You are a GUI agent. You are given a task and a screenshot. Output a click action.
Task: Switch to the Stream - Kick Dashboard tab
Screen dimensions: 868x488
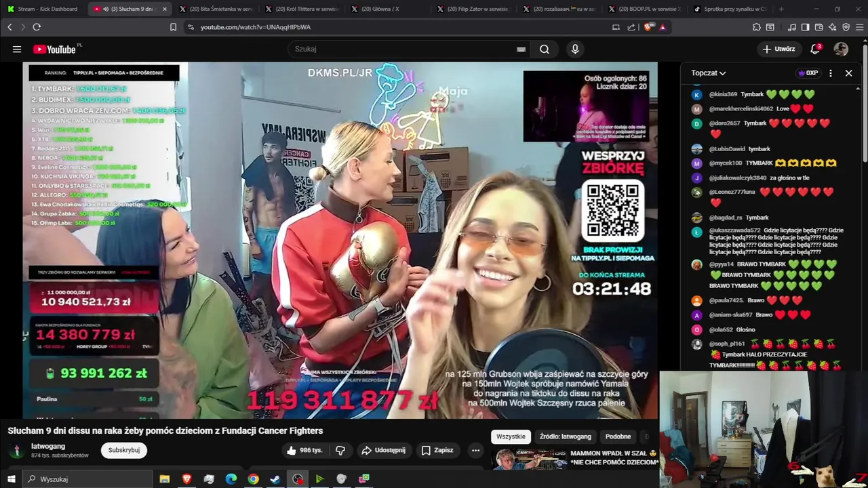pos(41,9)
